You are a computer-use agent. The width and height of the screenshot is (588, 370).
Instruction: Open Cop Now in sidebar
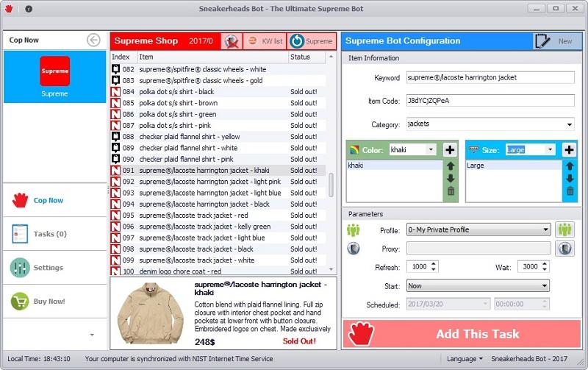tap(54, 200)
